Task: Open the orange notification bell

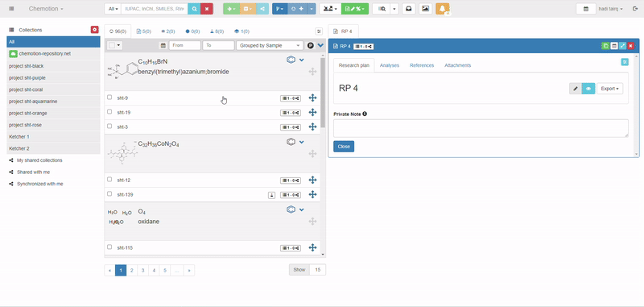Action: [x=442, y=9]
